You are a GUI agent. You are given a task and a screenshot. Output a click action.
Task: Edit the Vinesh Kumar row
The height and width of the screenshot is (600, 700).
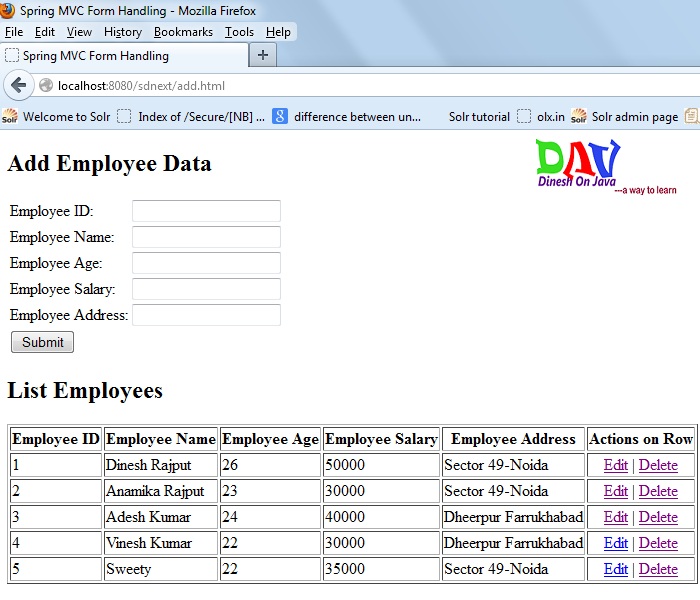pyautogui.click(x=616, y=543)
